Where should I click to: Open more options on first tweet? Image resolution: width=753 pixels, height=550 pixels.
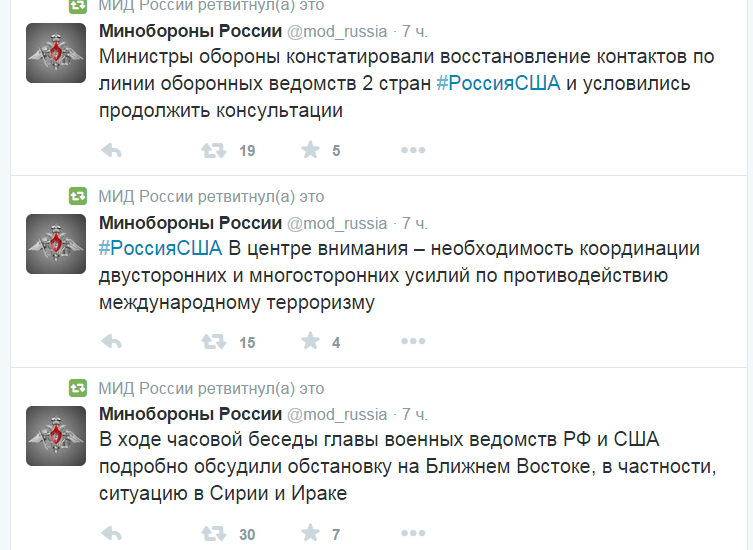[413, 151]
